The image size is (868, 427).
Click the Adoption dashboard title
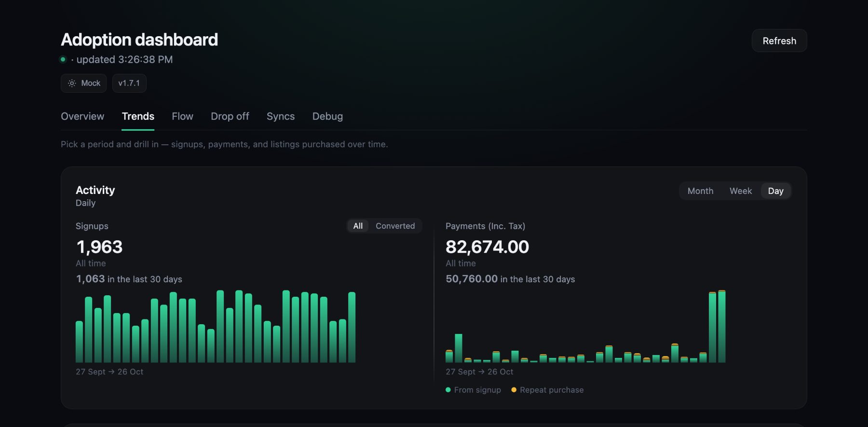coord(139,40)
